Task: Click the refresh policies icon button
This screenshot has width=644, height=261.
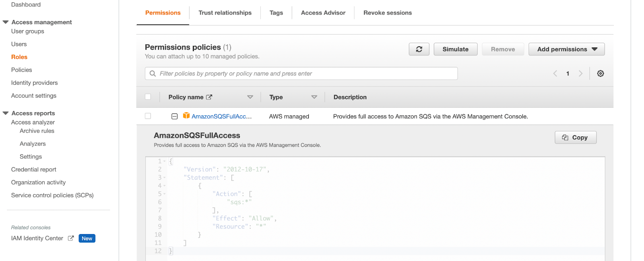Action: tap(419, 49)
